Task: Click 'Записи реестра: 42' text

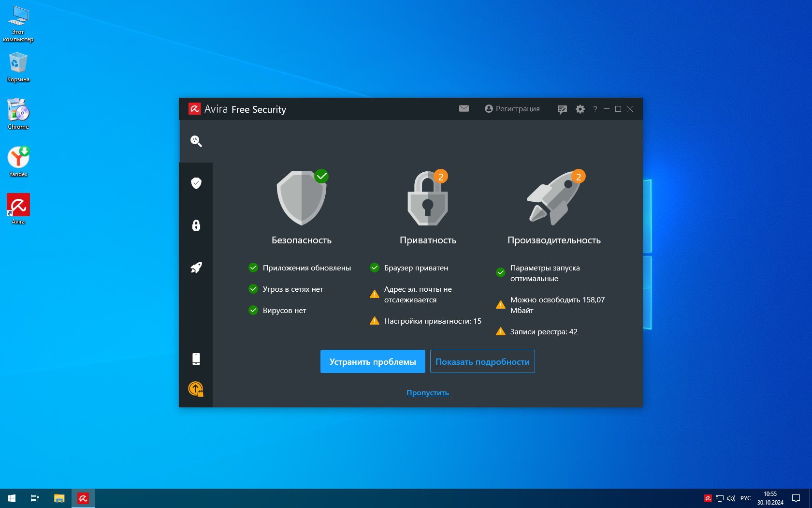Action: click(544, 332)
